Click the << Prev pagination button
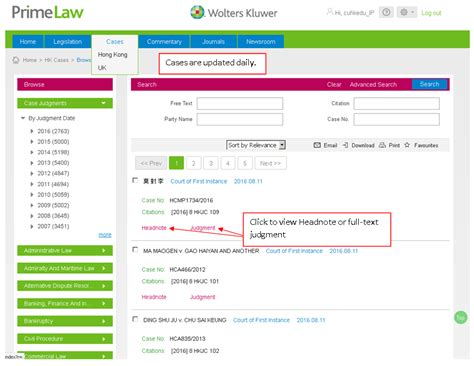 (x=151, y=163)
